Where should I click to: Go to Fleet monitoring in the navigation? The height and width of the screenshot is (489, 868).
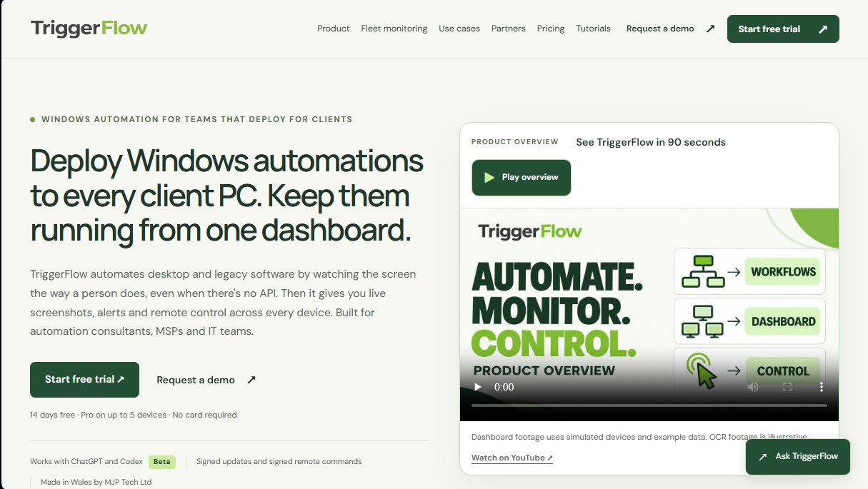click(x=394, y=29)
